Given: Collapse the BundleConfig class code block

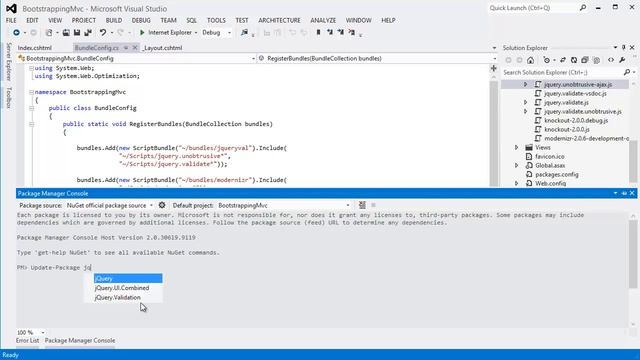Looking at the screenshot, I should click(31, 108).
